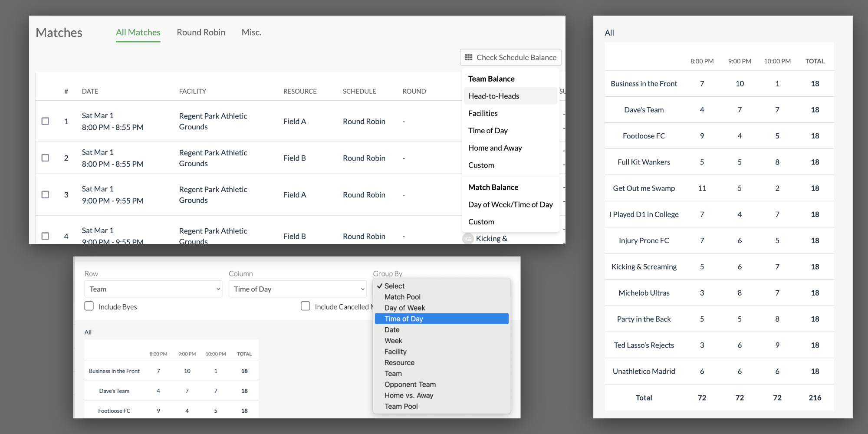868x434 pixels.
Task: Go to the All Matches tab
Action: pyautogui.click(x=138, y=33)
